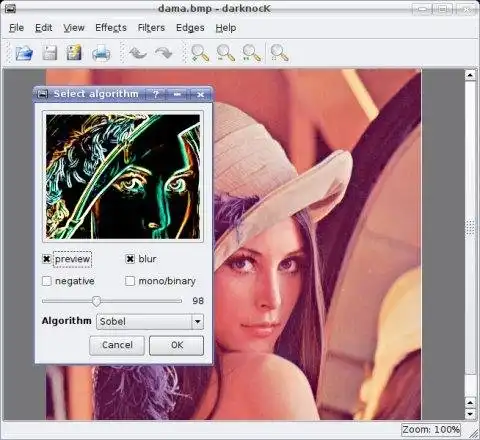Click the Save As icon with pencil
Viewport: 480px width, 440px height.
(74, 53)
